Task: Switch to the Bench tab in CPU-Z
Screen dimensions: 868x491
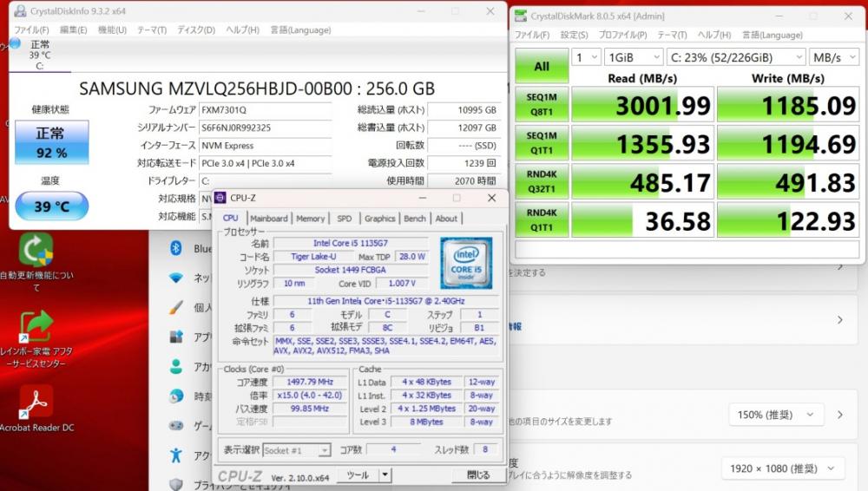Action: coord(415,218)
